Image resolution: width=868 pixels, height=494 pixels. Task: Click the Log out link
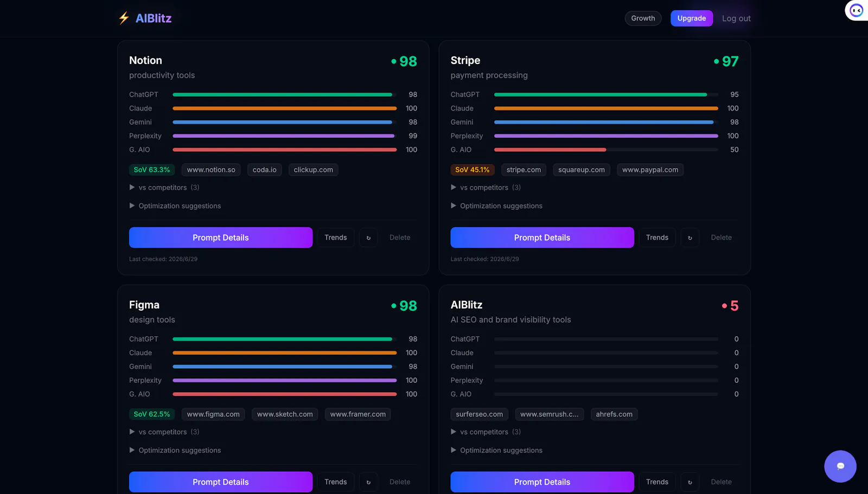coord(736,18)
